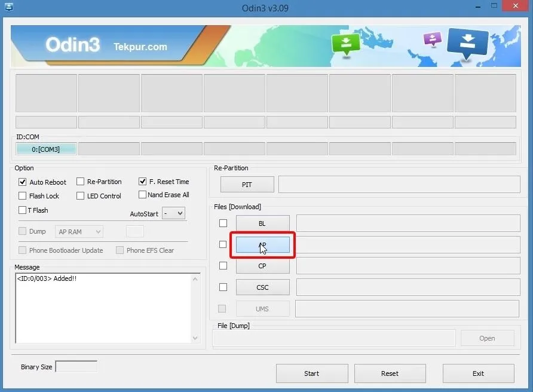Exit the Odin3 application

click(478, 373)
